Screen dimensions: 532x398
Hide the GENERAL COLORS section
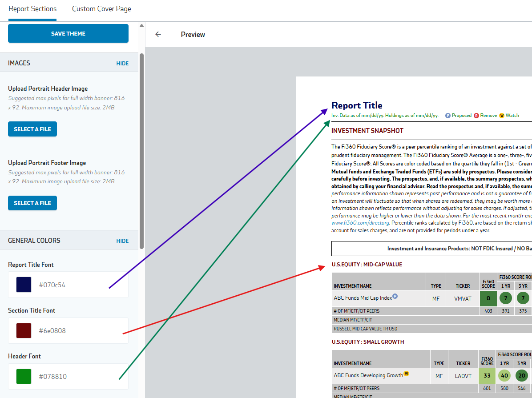[x=122, y=241]
